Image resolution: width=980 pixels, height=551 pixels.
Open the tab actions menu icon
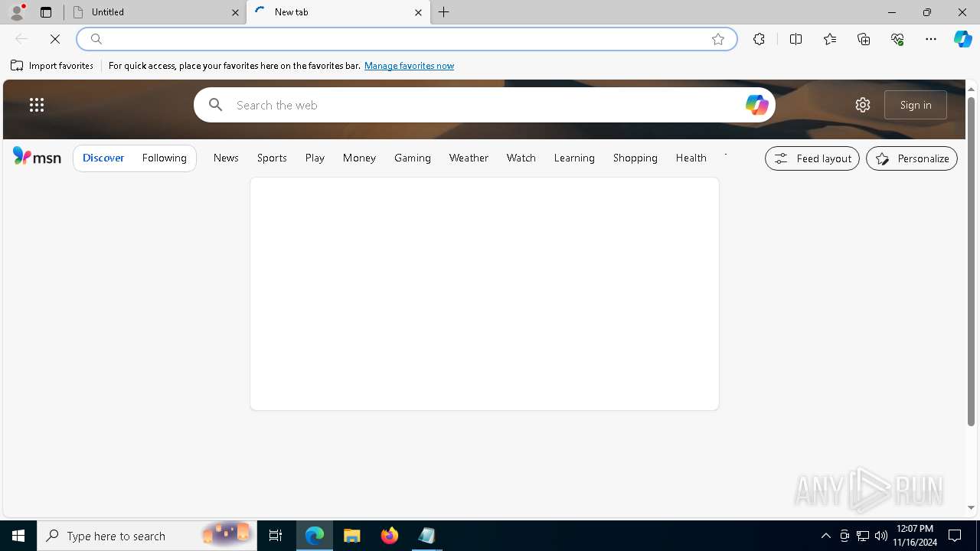(46, 12)
